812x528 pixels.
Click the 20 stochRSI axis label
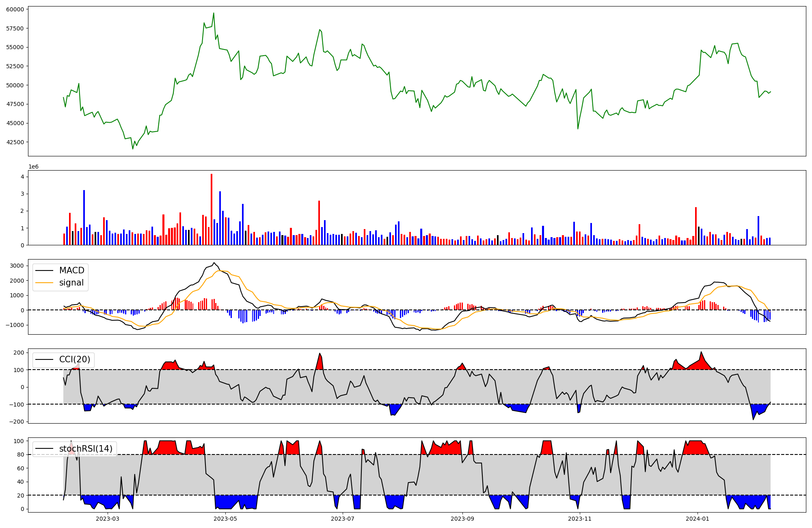pos(21,496)
